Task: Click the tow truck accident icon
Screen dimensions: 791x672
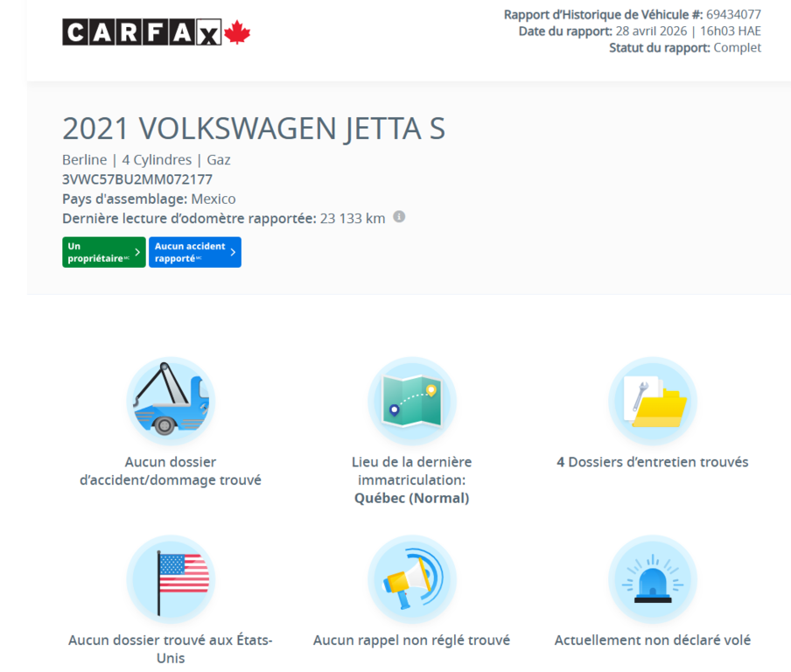Action: pyautogui.click(x=171, y=401)
